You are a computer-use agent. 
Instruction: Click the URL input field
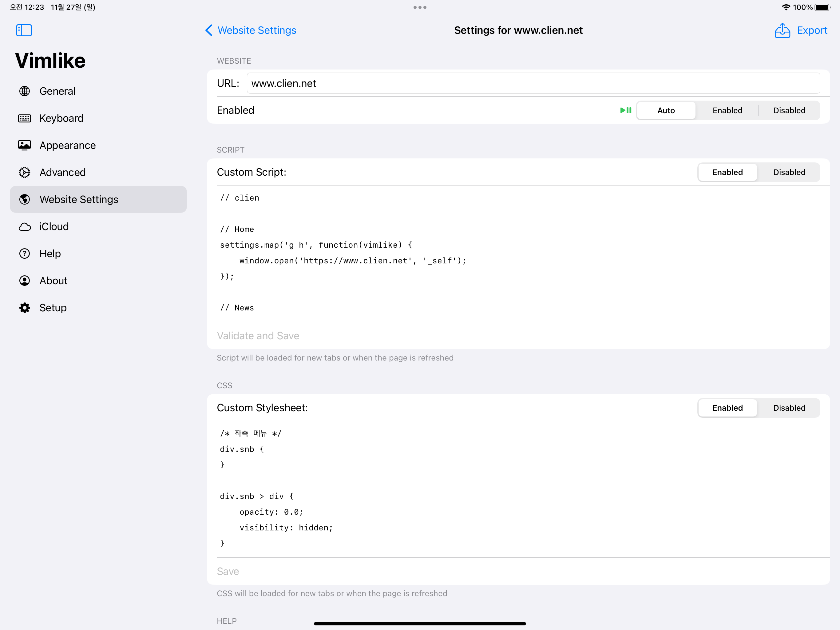point(533,83)
